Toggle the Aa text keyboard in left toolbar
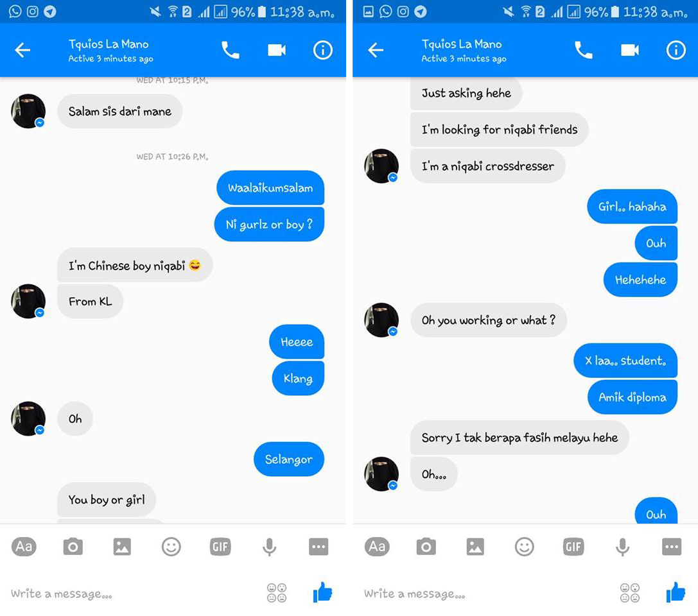Viewport: 698px width, 616px height. pyautogui.click(x=24, y=546)
